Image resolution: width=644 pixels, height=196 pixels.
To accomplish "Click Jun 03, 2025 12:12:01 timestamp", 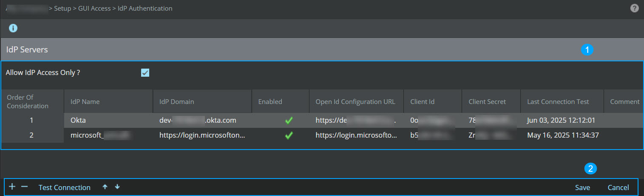I will (x=561, y=121).
